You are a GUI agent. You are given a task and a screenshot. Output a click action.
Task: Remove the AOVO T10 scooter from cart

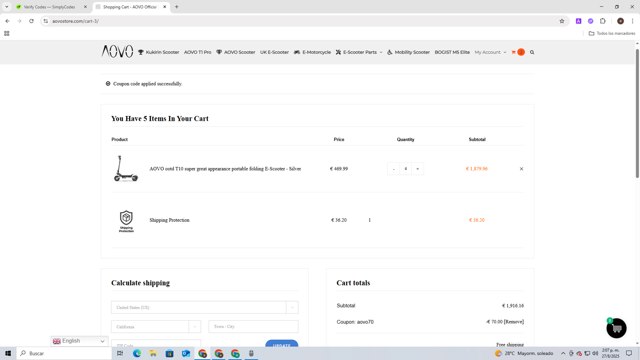click(521, 169)
